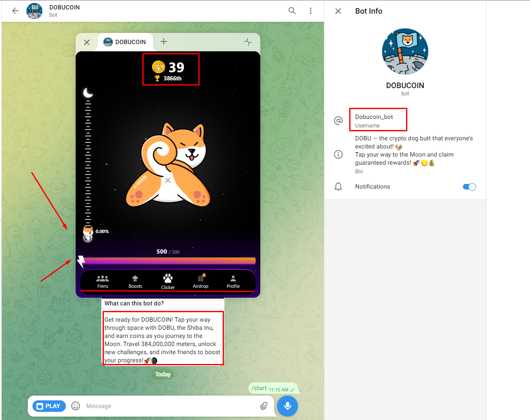Toggle the Notifications switch
This screenshot has height=420, width=530.
469,186
